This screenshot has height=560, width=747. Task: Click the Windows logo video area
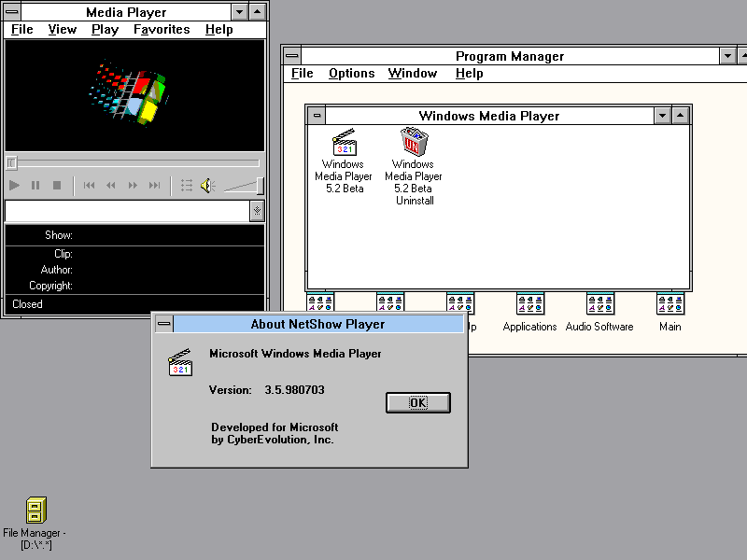[x=134, y=95]
